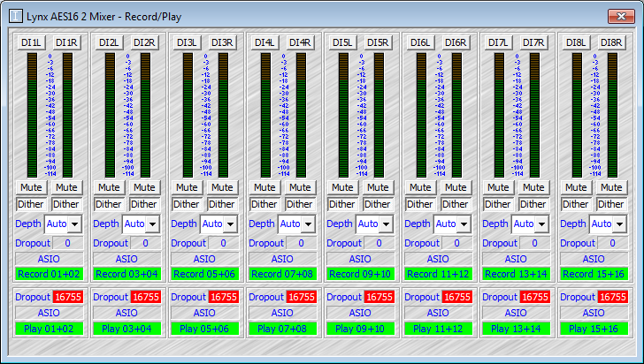644x364 pixels.
Task: Click the DI5R source button
Action: click(378, 42)
